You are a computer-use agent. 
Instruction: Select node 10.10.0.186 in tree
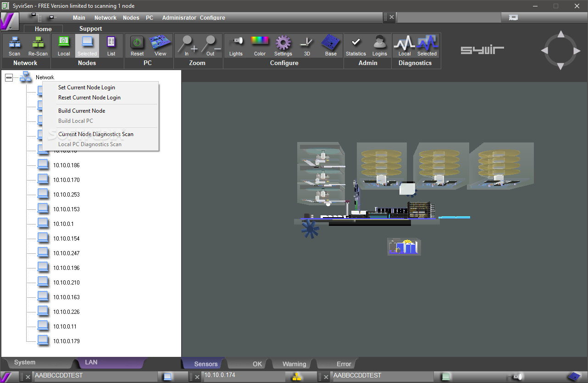pyautogui.click(x=67, y=165)
